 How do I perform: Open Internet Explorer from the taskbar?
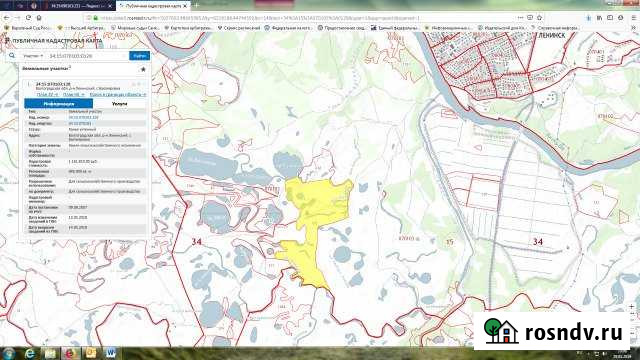point(30,353)
